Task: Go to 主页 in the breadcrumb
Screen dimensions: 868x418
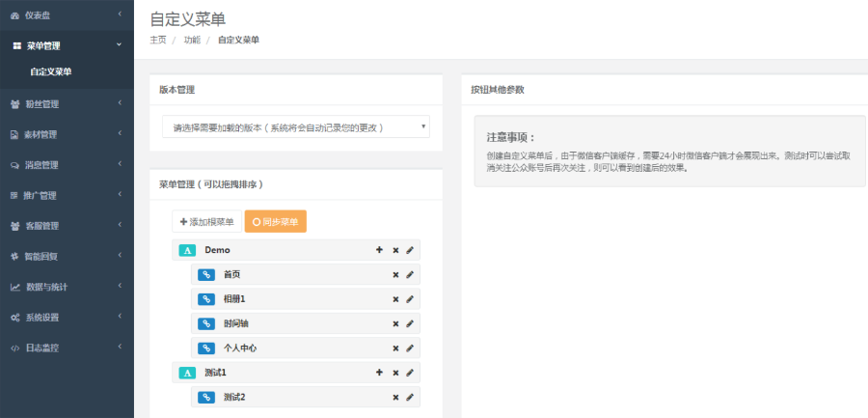Action: (x=158, y=40)
